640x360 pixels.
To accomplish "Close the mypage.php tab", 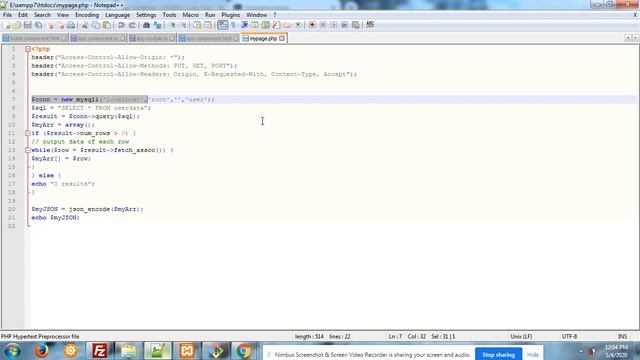I will 282,38.
